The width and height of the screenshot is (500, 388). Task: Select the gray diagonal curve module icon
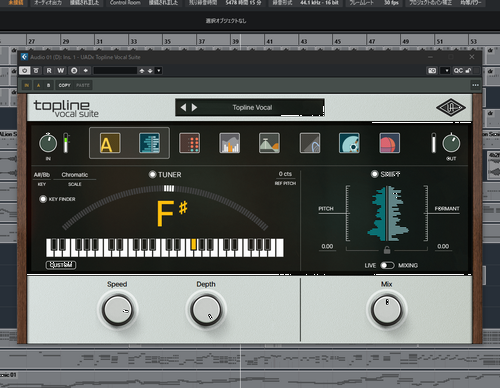point(310,143)
